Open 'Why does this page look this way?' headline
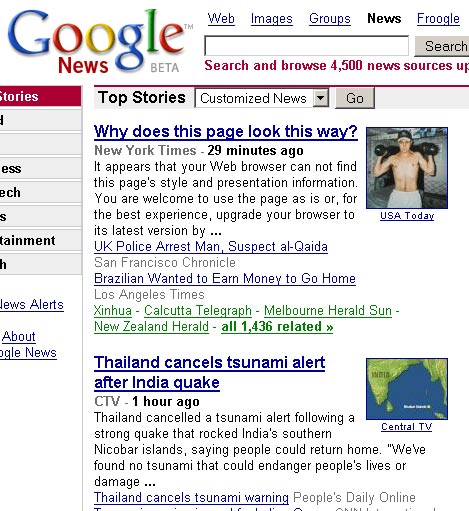Screen dimensions: 469x511 click(226, 132)
